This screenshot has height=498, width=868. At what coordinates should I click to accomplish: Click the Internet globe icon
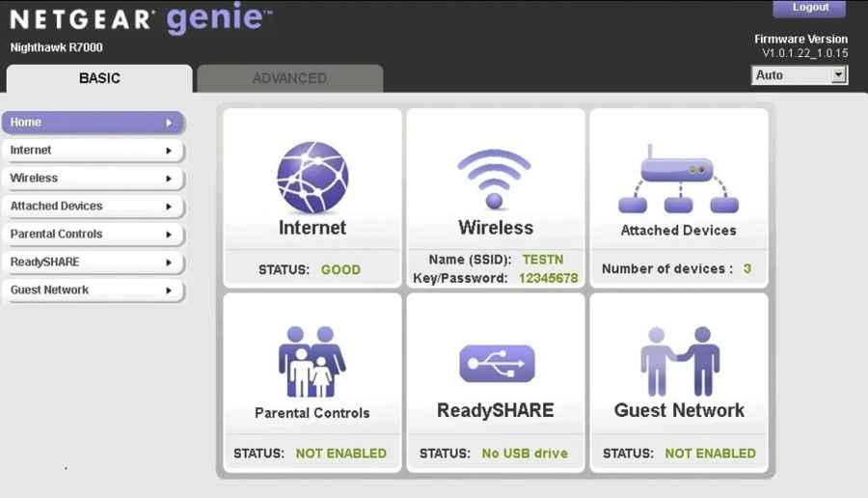pyautogui.click(x=312, y=178)
